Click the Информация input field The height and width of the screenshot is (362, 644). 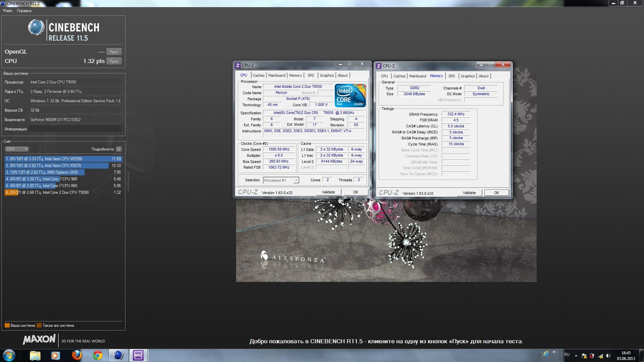point(75,129)
